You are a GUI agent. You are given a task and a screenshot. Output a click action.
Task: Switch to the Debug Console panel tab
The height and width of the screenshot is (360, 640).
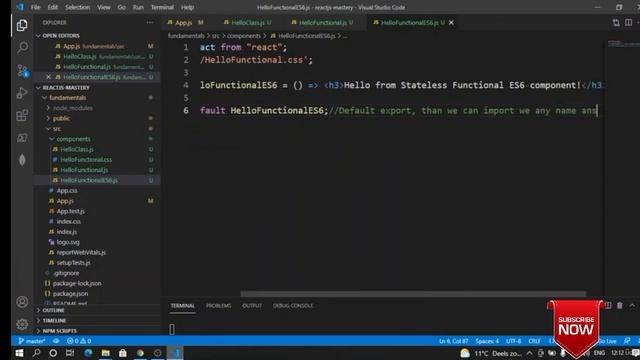(x=293, y=306)
